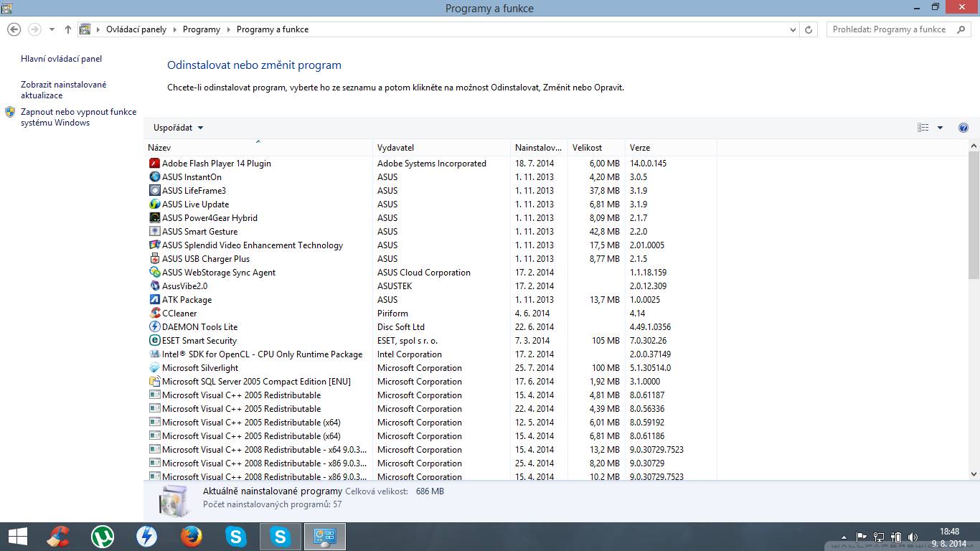Image resolution: width=980 pixels, height=551 pixels.
Task: Click Ovládací panely in the breadcrumb
Action: click(136, 29)
